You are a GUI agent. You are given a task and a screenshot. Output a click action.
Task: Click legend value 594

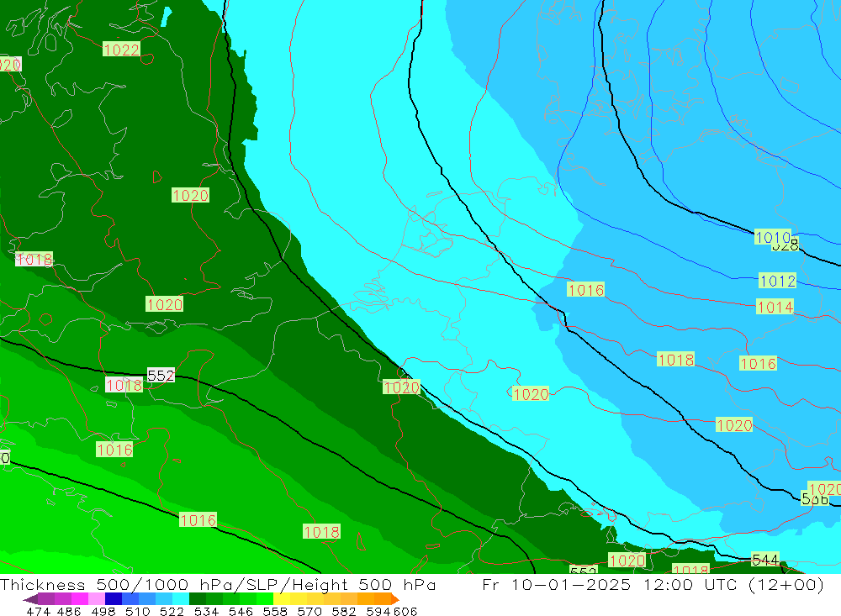click(x=378, y=611)
